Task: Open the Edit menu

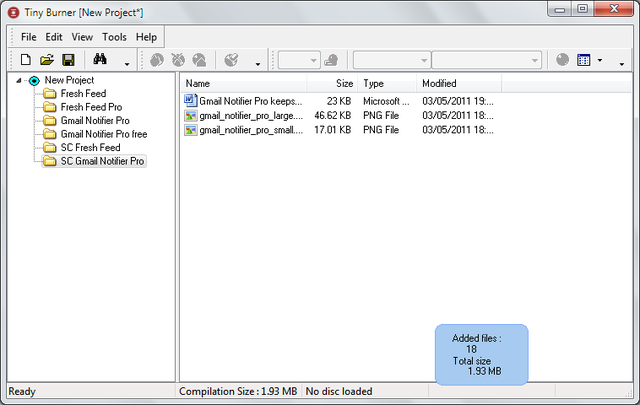Action: click(x=54, y=37)
